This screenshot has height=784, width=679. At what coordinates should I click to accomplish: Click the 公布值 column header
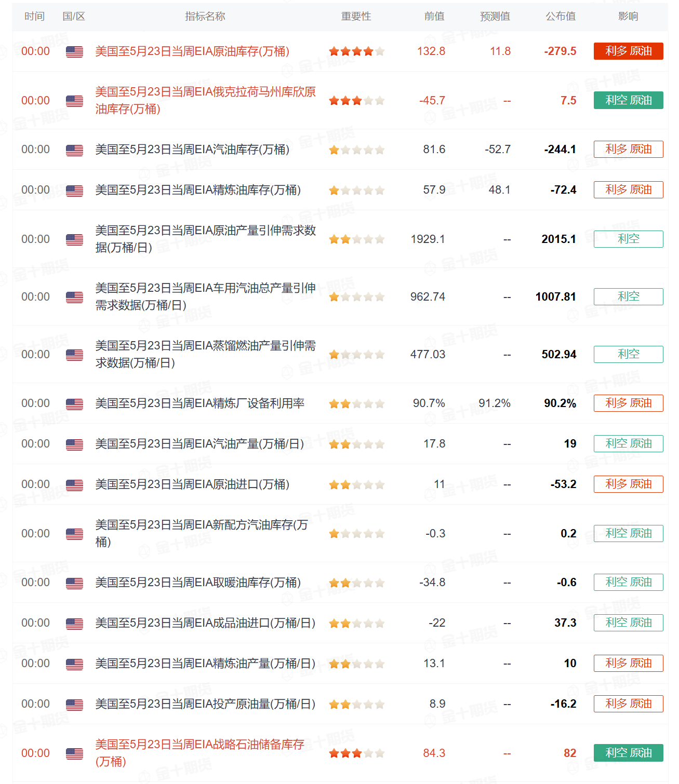[x=561, y=17]
